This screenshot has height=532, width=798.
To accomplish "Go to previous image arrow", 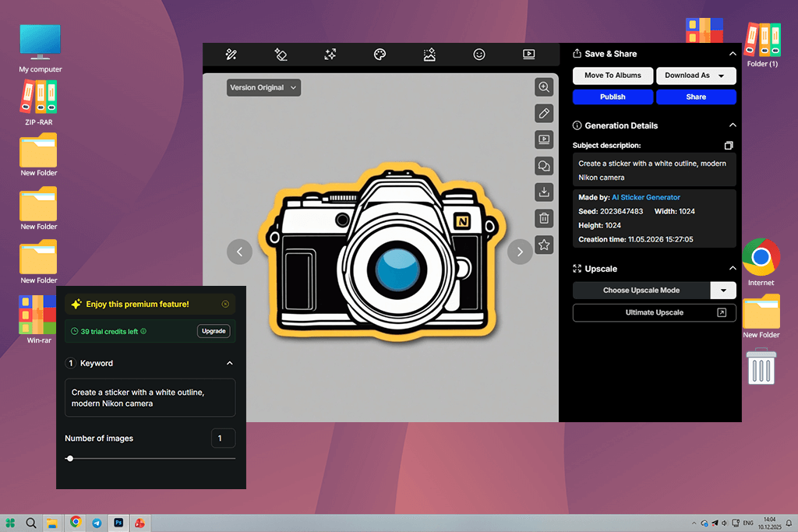I will pyautogui.click(x=240, y=252).
